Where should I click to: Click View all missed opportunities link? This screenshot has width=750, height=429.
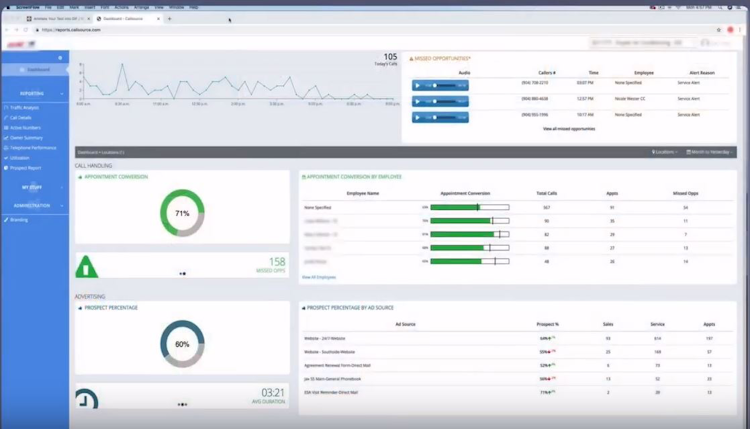(x=569, y=129)
